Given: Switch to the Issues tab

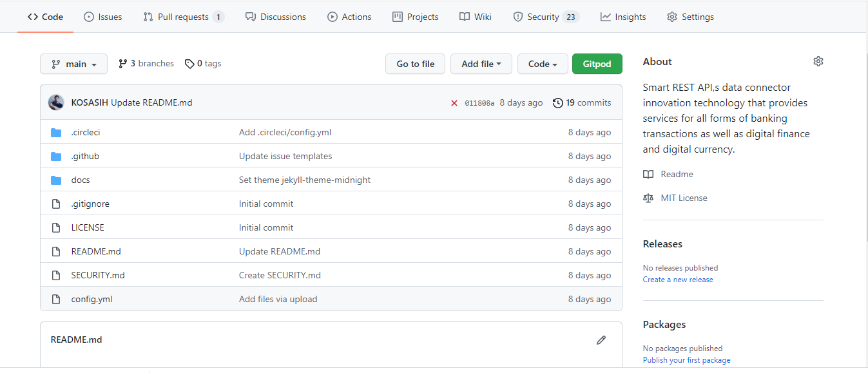Looking at the screenshot, I should tap(103, 17).
